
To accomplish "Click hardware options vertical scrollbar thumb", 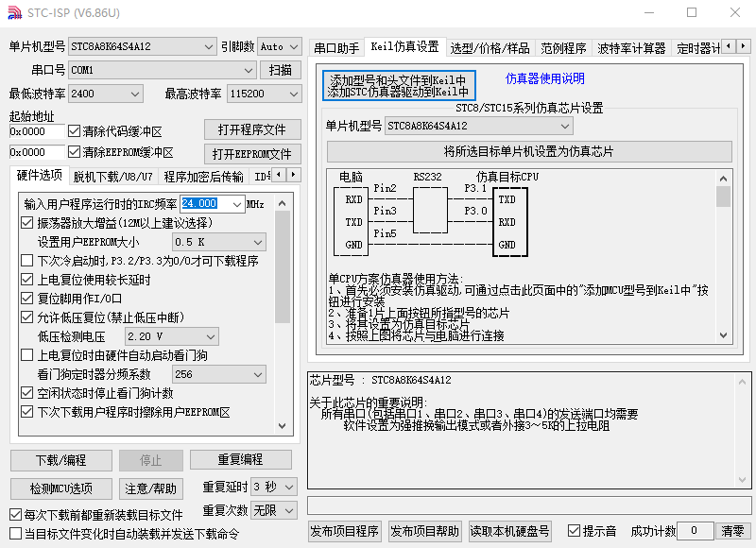I will (x=283, y=267).
